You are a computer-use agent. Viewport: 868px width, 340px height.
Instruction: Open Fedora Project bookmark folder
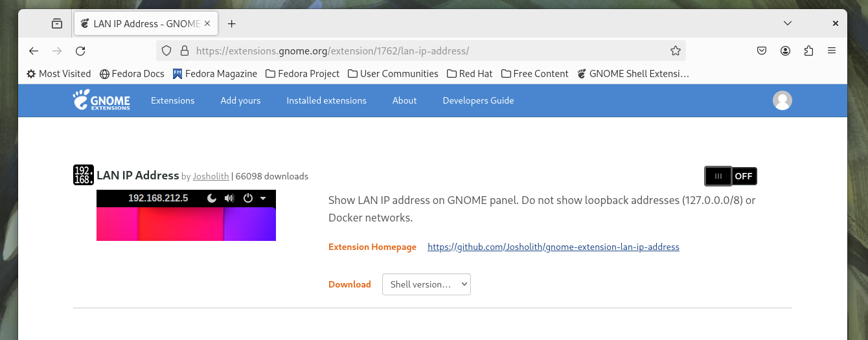point(303,74)
